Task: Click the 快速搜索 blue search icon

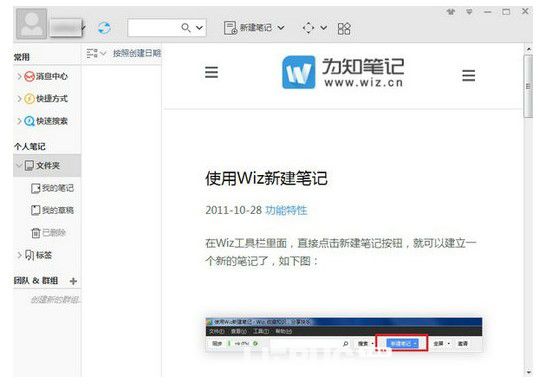Action: 29,121
